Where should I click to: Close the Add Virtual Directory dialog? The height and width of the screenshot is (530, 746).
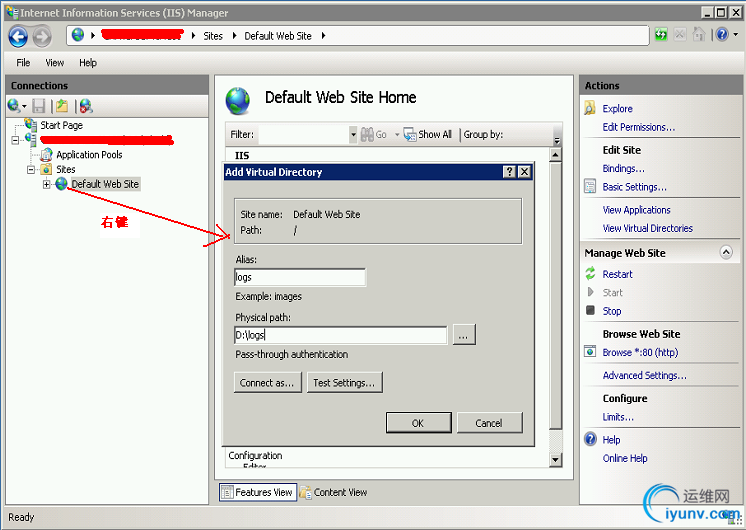click(x=524, y=172)
